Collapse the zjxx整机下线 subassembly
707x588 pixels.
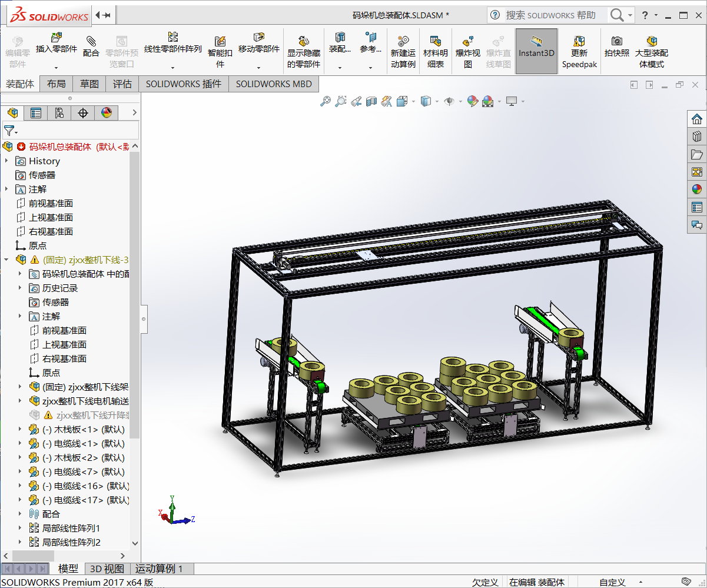[7, 260]
